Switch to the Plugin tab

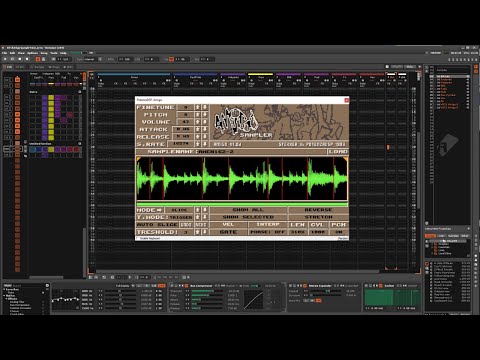(x=55, y=67)
